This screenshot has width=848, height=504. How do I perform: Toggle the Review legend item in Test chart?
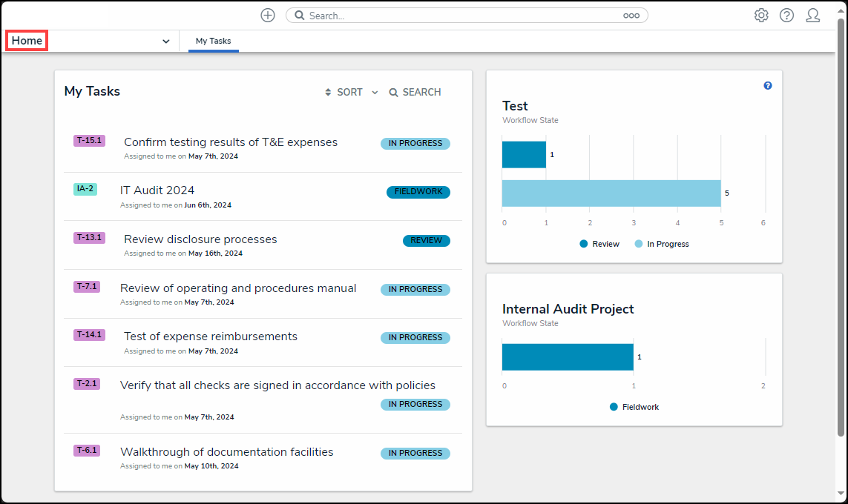click(599, 244)
